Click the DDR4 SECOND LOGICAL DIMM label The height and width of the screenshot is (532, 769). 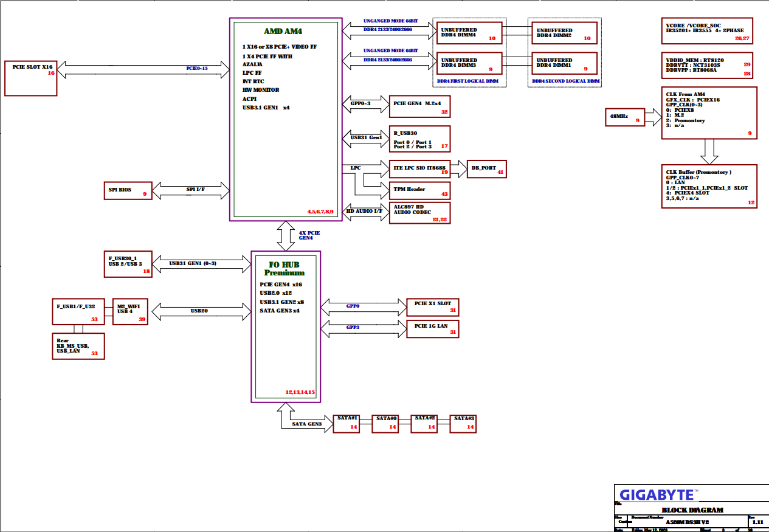tap(566, 81)
